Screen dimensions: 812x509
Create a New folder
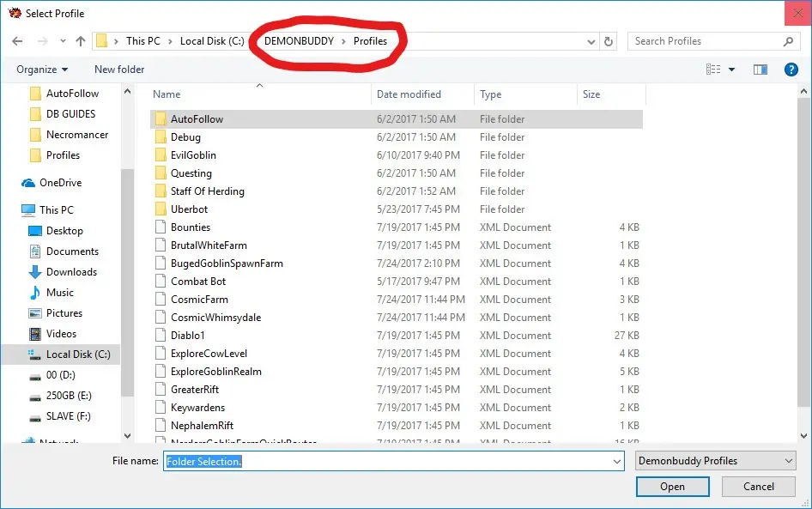click(x=119, y=70)
